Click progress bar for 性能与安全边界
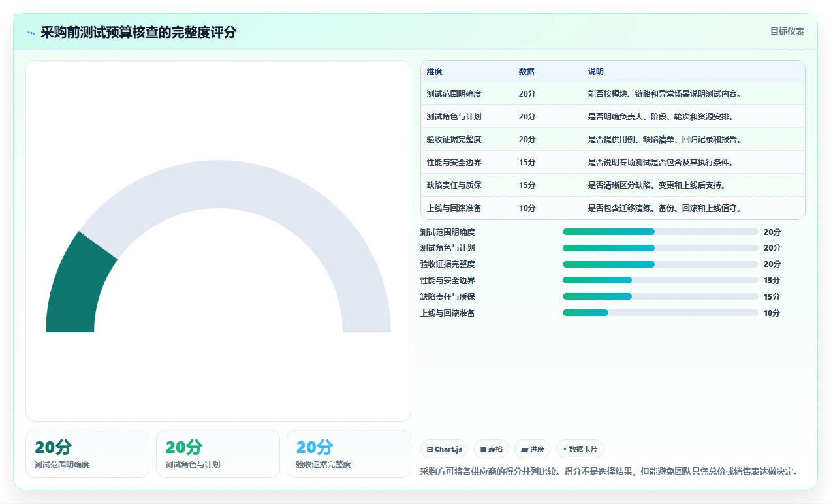Viewport: 831px width, 504px height. coord(661,280)
